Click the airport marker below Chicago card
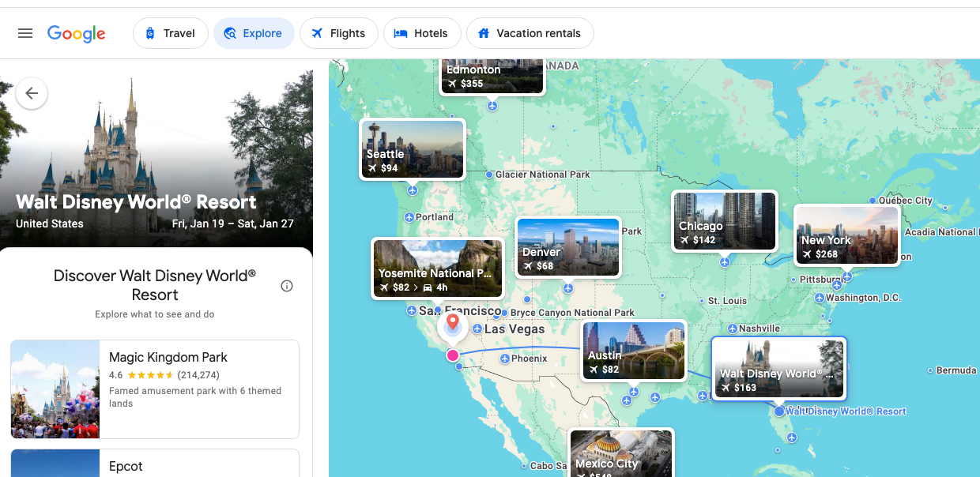 (725, 262)
